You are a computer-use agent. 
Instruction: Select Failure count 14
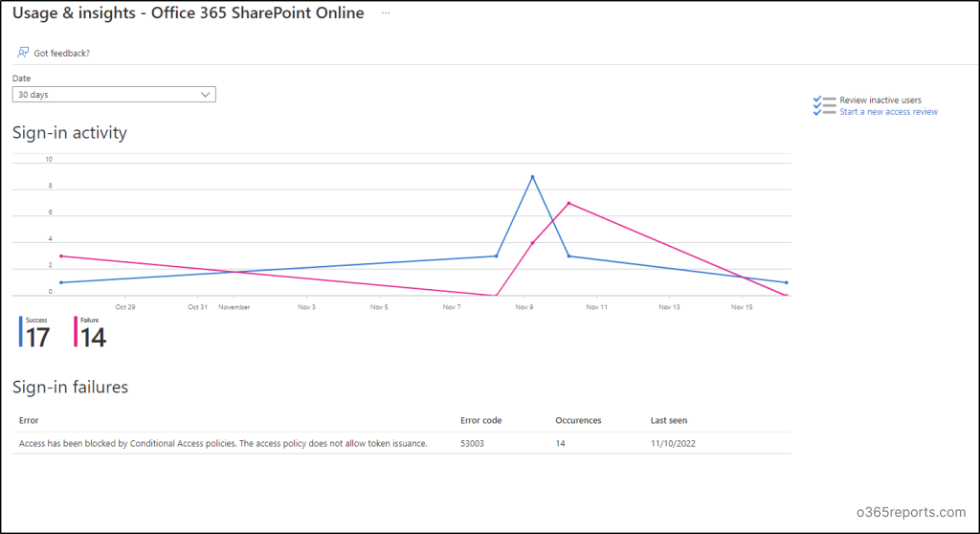click(x=93, y=338)
